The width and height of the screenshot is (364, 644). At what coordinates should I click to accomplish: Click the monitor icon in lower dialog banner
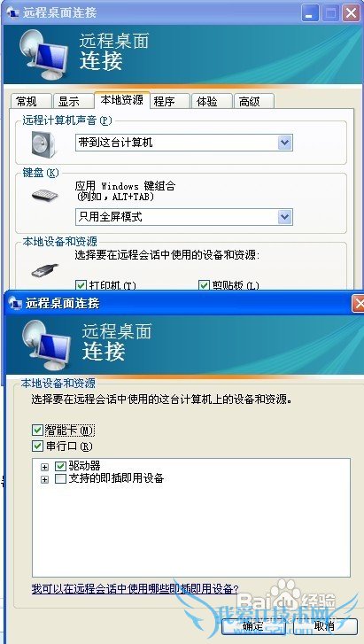click(47, 345)
